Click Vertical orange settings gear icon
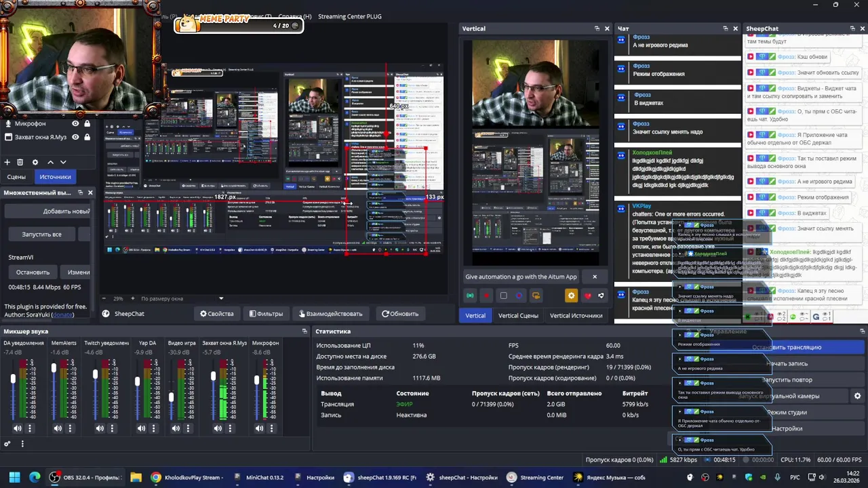 point(571,296)
